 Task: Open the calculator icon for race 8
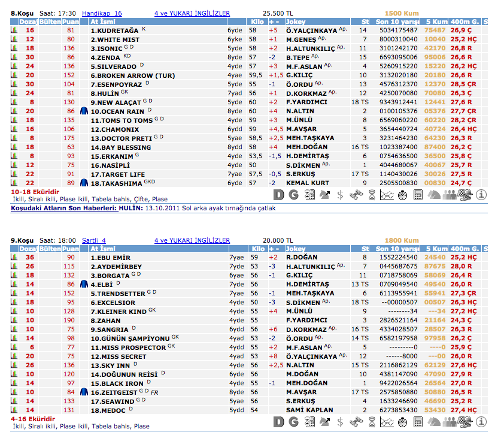click(x=418, y=194)
